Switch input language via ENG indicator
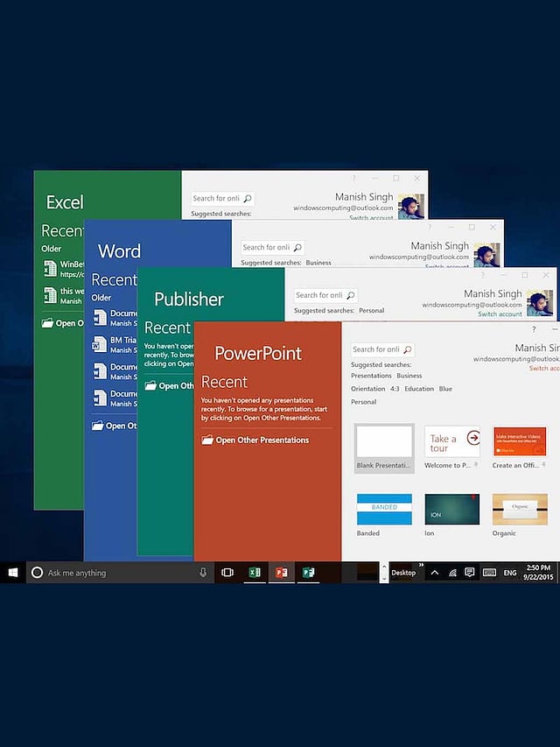Image resolution: width=560 pixels, height=747 pixels. (511, 573)
